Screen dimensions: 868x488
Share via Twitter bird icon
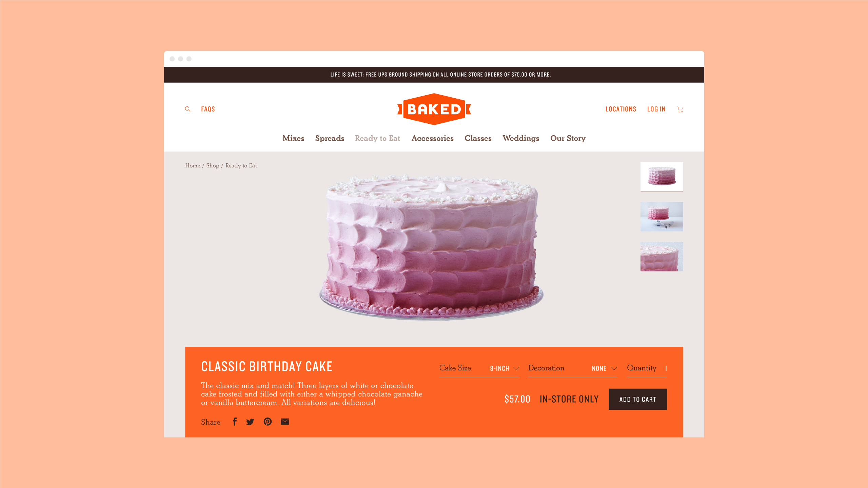(250, 422)
